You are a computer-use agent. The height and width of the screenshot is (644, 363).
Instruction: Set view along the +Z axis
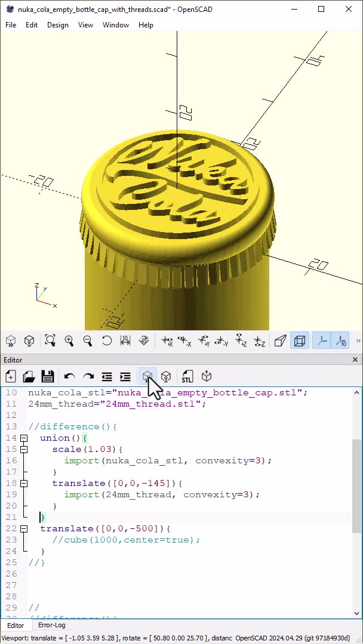click(241, 341)
